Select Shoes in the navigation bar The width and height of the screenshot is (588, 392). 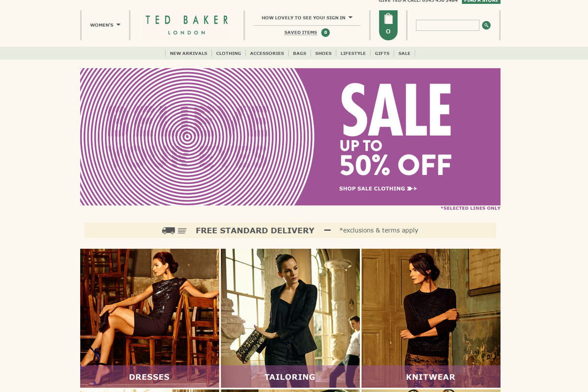coord(323,54)
